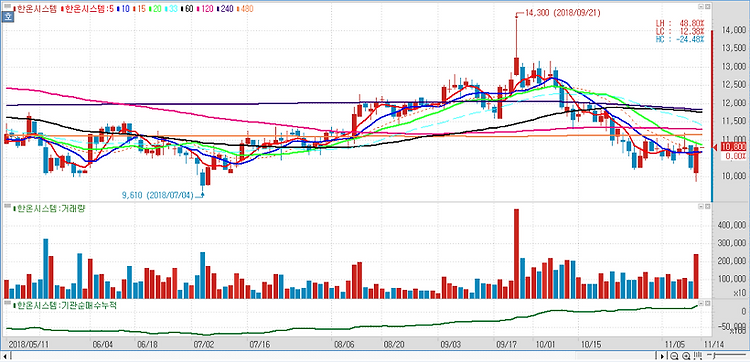
Task: Click the 08/06 date axis label
Action: coord(343,343)
